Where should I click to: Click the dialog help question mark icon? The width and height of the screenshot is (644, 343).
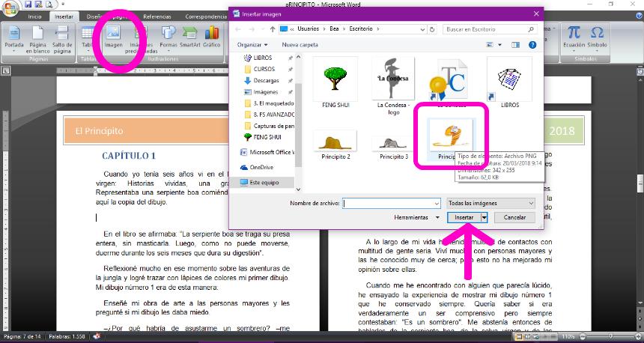coord(532,45)
